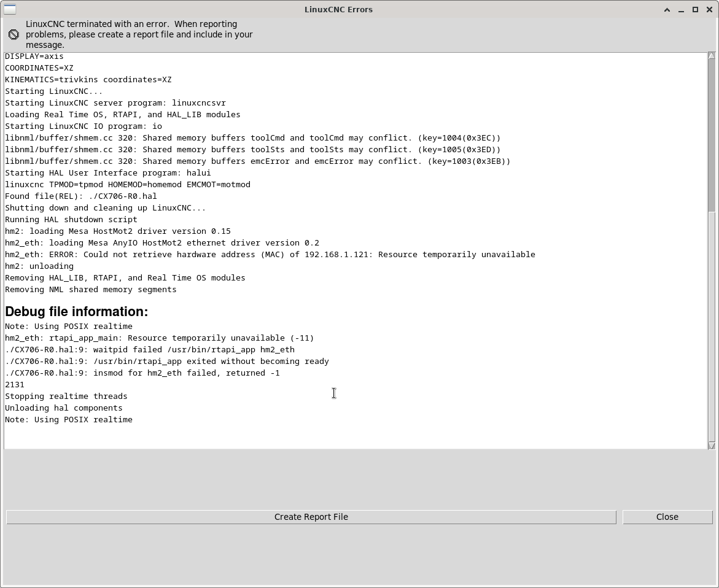Click the scrollbar down arrow
This screenshot has height=588, width=719.
(712, 446)
